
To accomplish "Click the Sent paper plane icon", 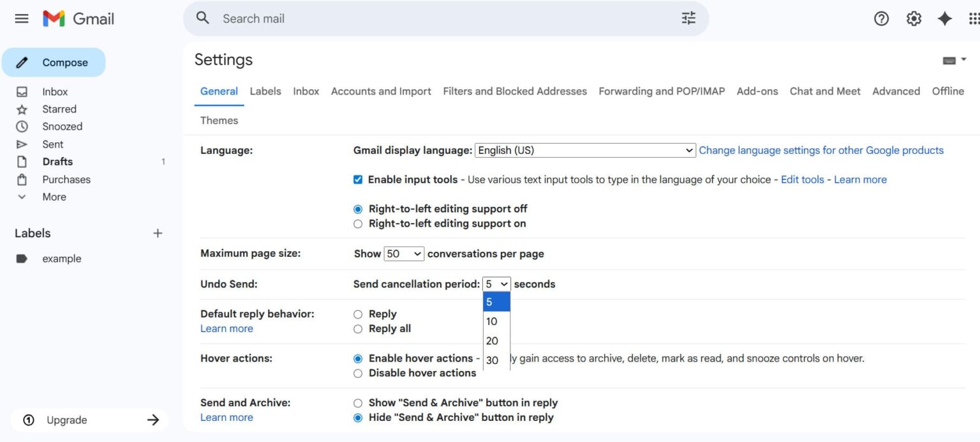I will (x=23, y=144).
